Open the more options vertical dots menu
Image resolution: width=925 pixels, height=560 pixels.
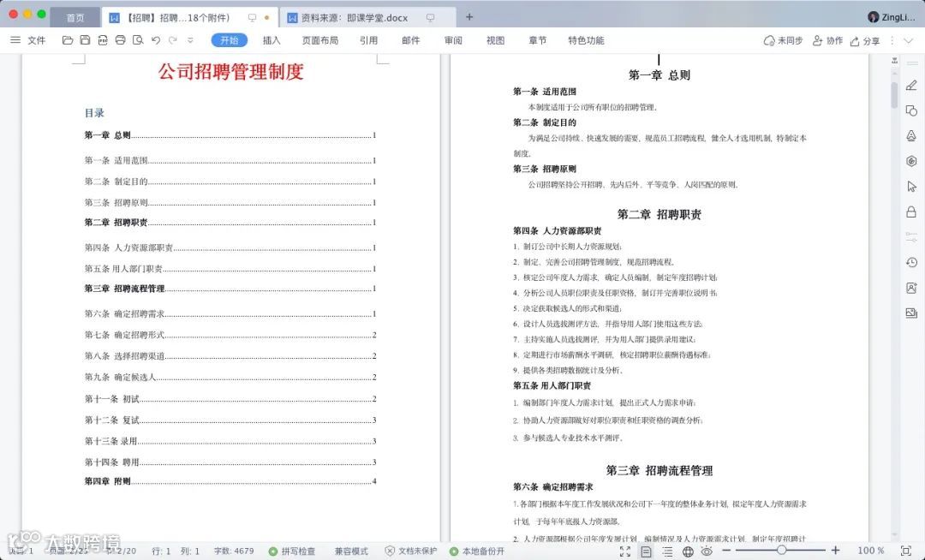892,41
